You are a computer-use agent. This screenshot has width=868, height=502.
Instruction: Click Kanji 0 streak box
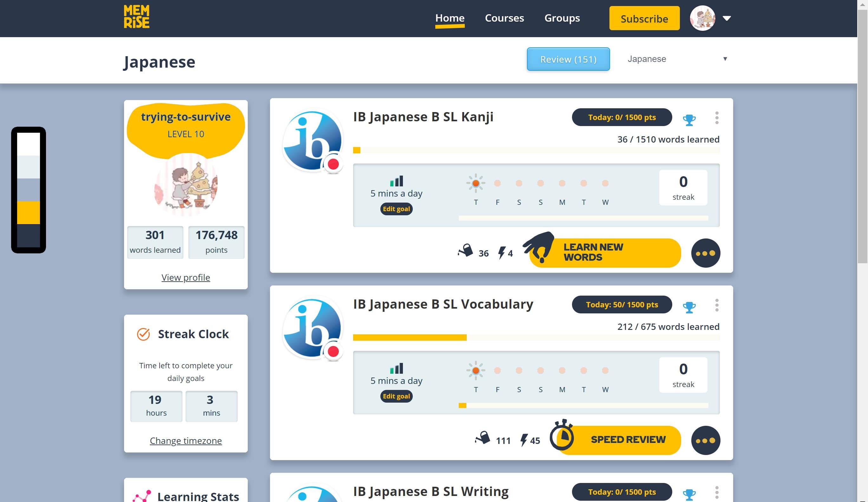pos(683,188)
